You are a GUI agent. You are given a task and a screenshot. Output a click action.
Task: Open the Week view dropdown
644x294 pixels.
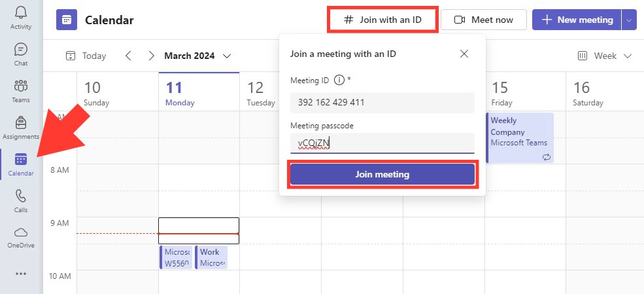coord(605,56)
